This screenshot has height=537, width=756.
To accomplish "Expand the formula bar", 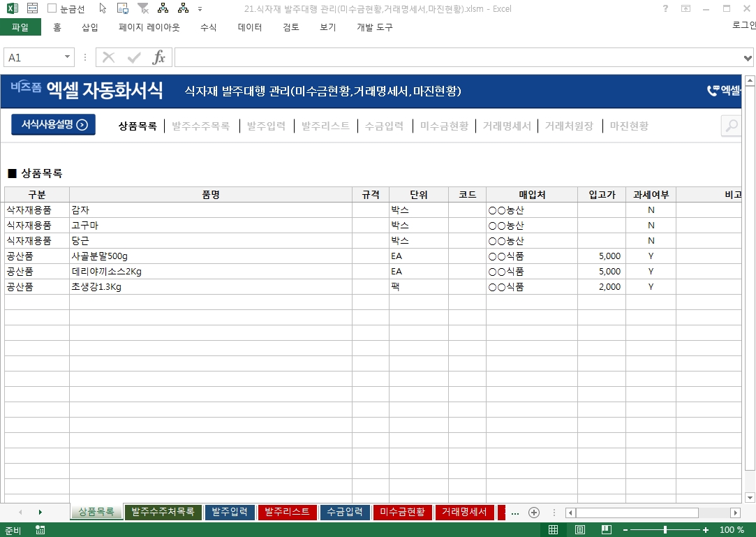I will click(x=748, y=57).
